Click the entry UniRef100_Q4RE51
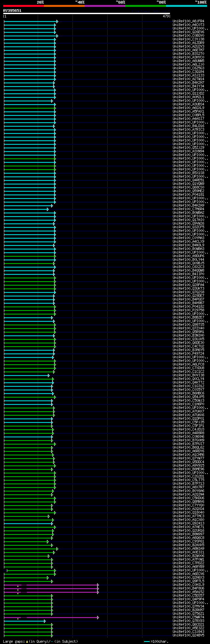This screenshot has width=210, height=644. pyautogui.click(x=188, y=180)
